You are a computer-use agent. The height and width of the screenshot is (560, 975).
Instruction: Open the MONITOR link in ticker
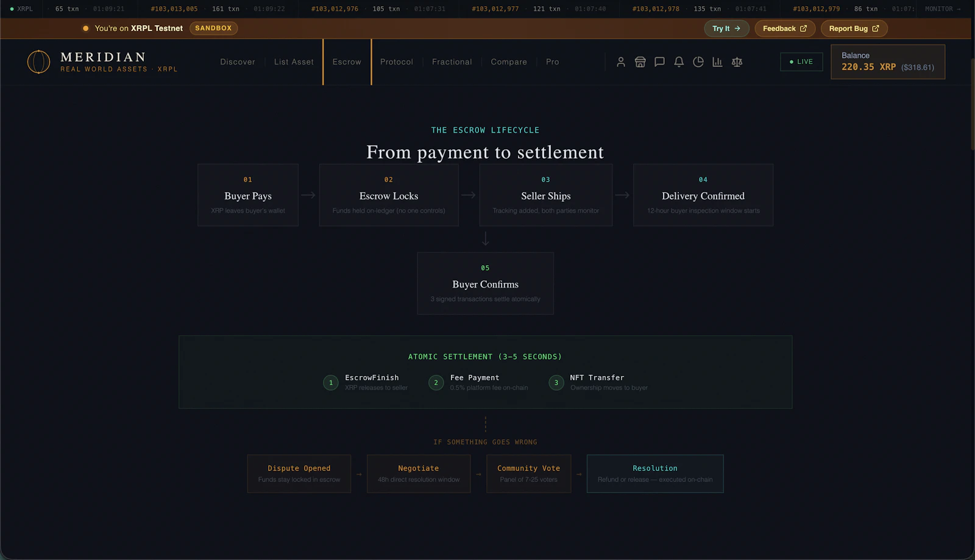pos(942,9)
